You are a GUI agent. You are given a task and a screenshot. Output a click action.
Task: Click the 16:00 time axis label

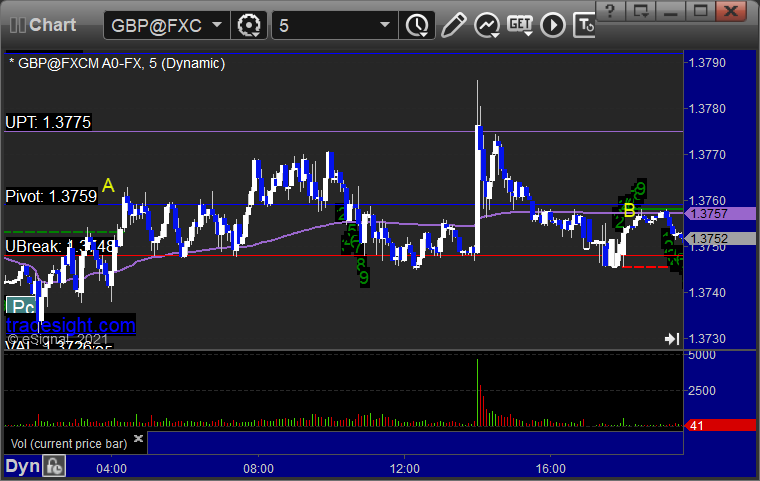click(x=551, y=469)
